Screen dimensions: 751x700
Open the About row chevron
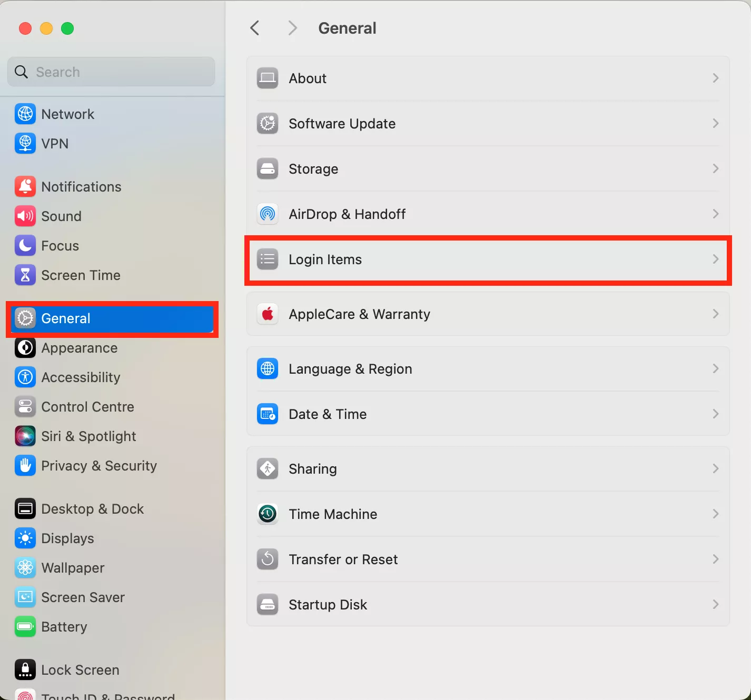(x=715, y=78)
